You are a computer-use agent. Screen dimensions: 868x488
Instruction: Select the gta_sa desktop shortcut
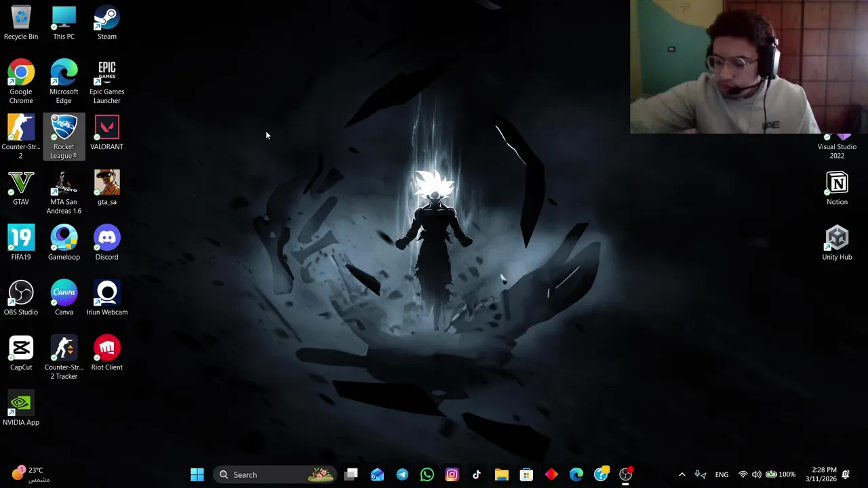106,188
